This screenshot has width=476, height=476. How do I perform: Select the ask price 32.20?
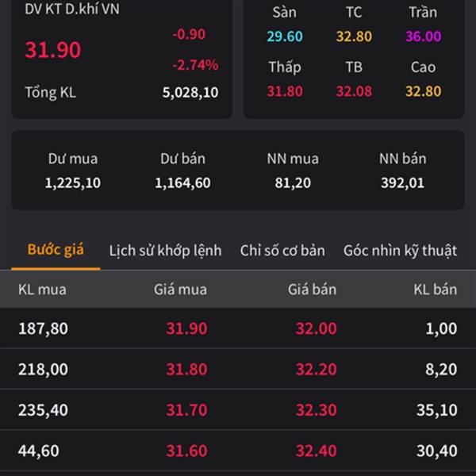pos(316,369)
